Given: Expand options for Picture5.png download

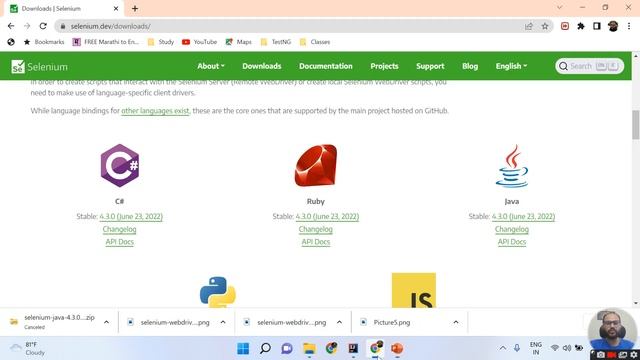Looking at the screenshot, I should [456, 322].
